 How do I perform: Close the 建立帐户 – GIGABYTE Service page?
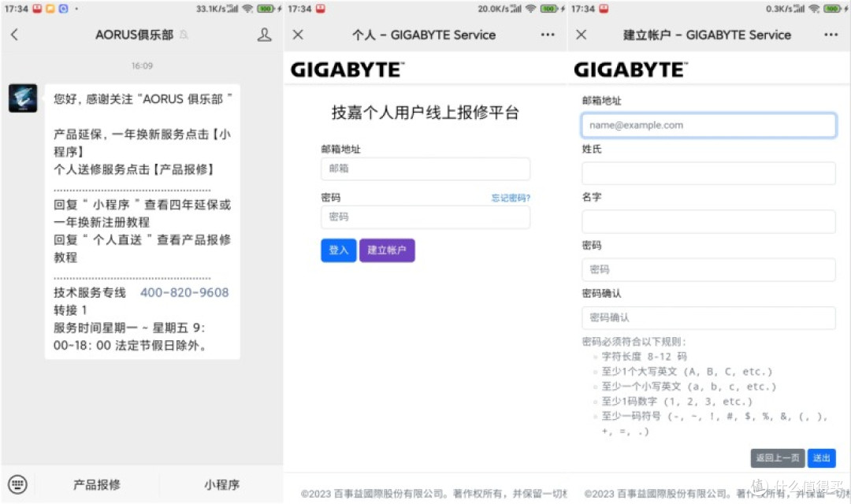tap(582, 35)
